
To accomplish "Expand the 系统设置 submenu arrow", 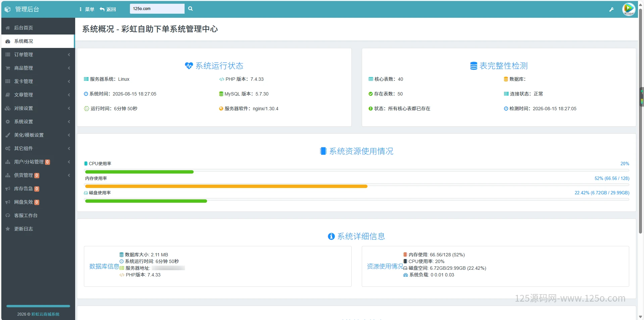I will 69,122.
